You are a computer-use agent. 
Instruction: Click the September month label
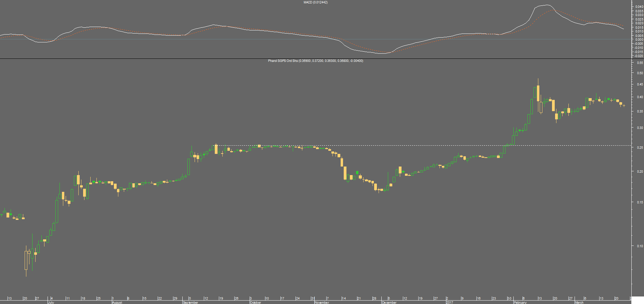click(x=190, y=302)
